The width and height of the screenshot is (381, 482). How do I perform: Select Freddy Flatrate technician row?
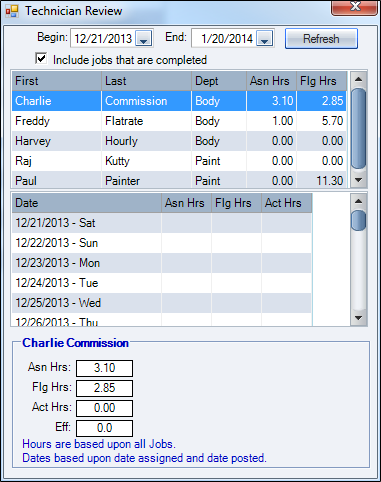click(x=179, y=121)
